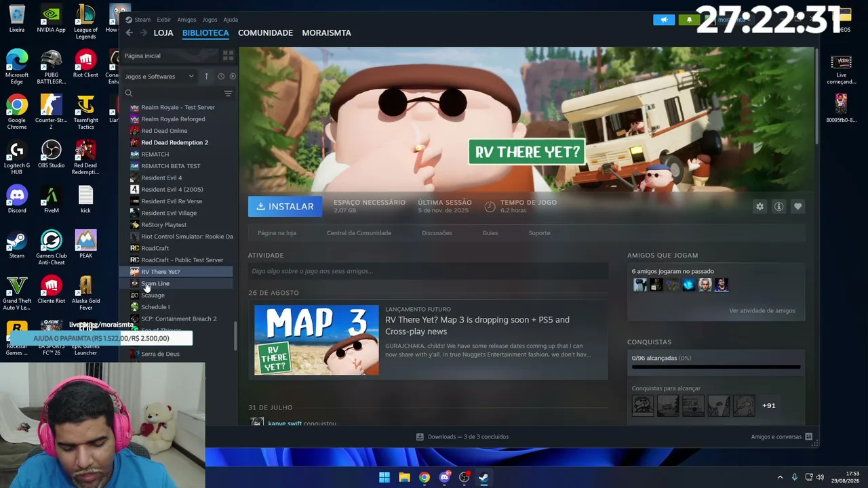Image resolution: width=868 pixels, height=488 pixels.
Task: Open the Steam menu
Action: click(142, 20)
